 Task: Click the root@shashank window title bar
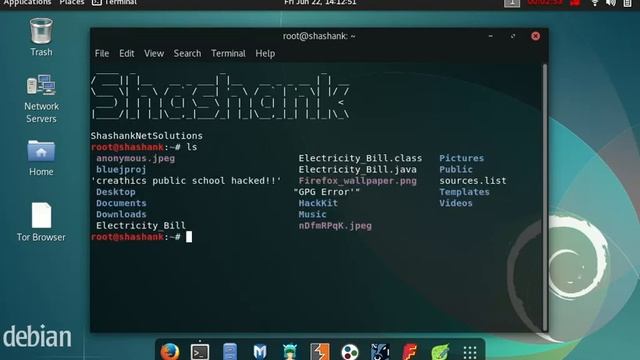[x=319, y=36]
